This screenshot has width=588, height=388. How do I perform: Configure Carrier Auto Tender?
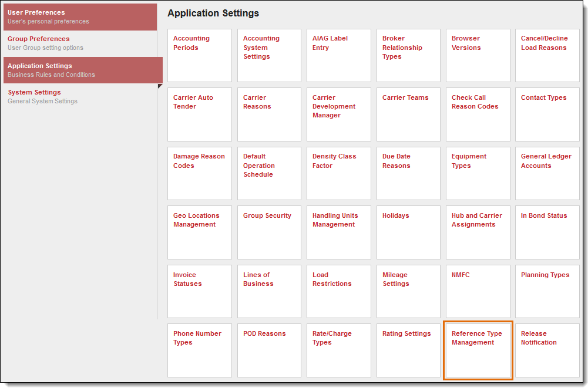(199, 114)
